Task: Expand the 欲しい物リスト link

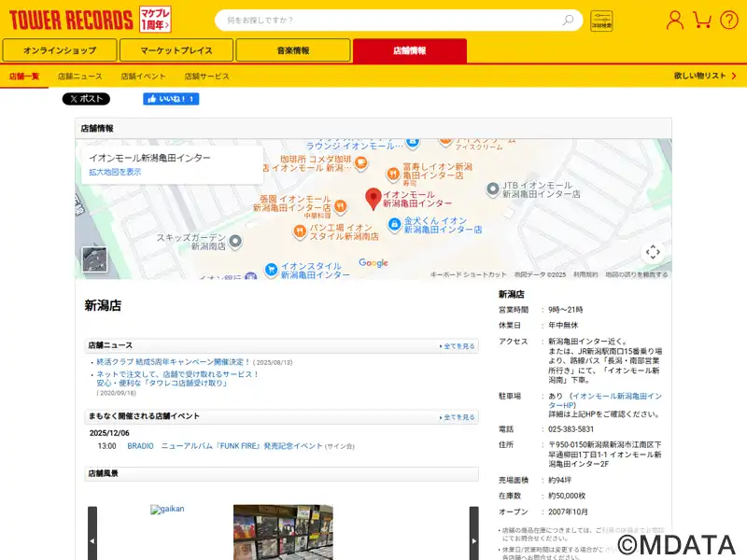Action: point(704,76)
